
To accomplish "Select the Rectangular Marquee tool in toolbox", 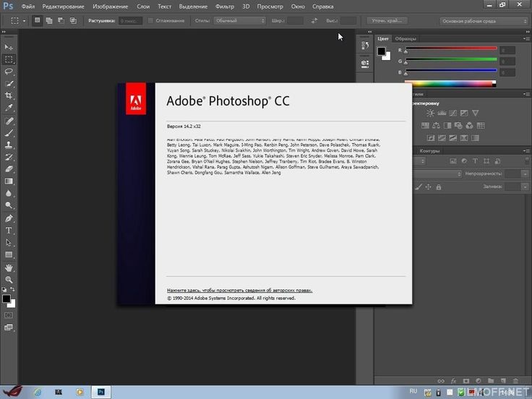I will click(9, 59).
